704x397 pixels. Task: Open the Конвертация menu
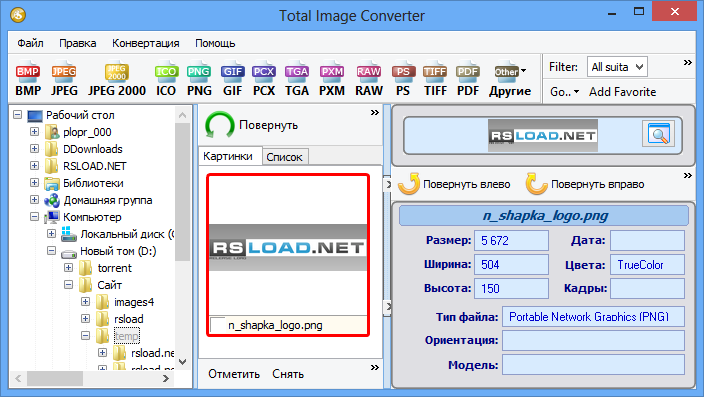pyautogui.click(x=145, y=43)
